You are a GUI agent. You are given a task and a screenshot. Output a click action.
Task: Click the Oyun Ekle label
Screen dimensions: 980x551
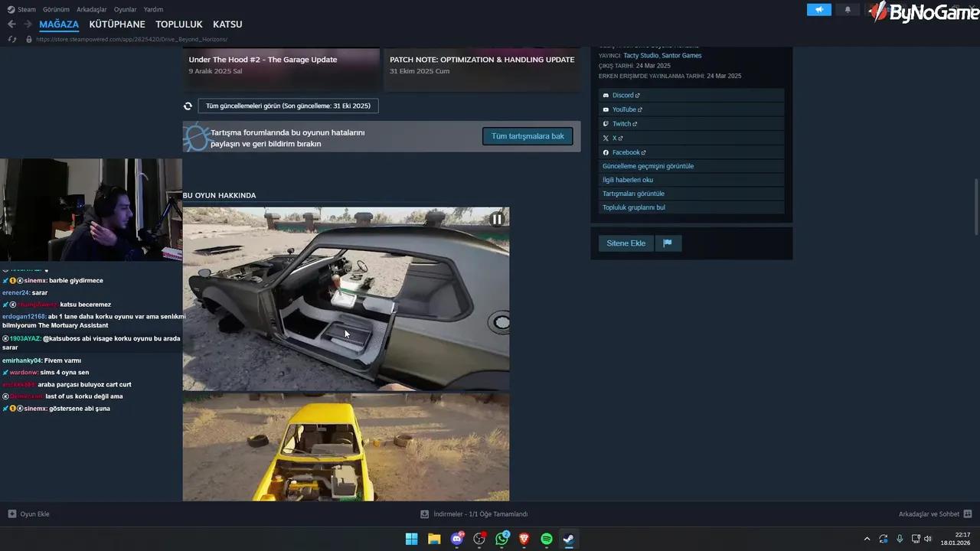(x=34, y=514)
